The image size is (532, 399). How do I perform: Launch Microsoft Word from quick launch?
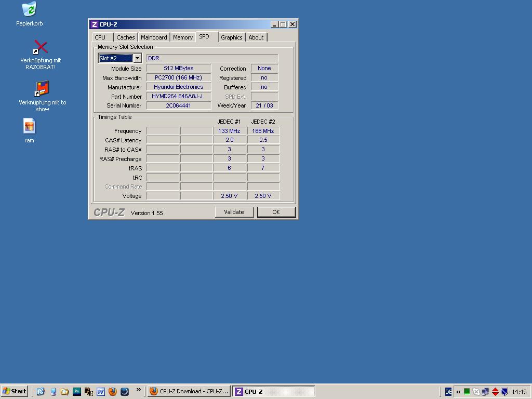point(101,392)
